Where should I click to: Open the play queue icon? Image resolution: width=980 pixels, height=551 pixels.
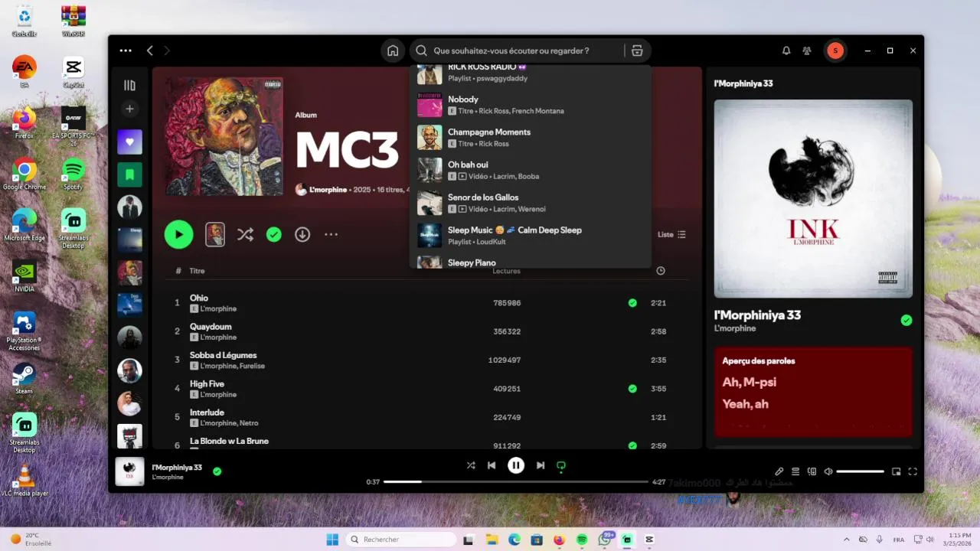pyautogui.click(x=795, y=471)
